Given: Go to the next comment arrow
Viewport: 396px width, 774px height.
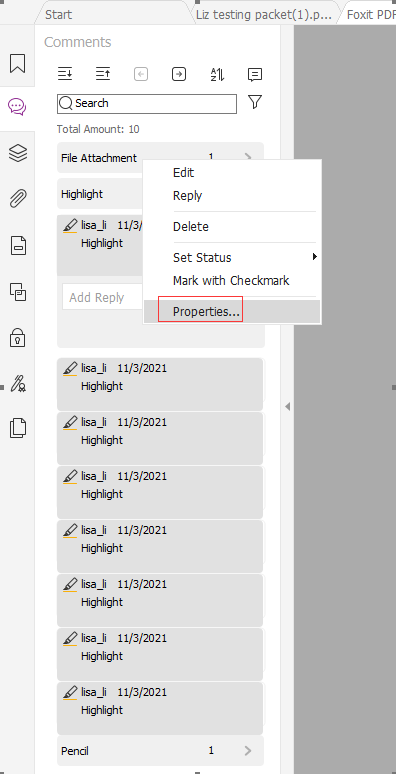Looking at the screenshot, I should click(x=179, y=75).
